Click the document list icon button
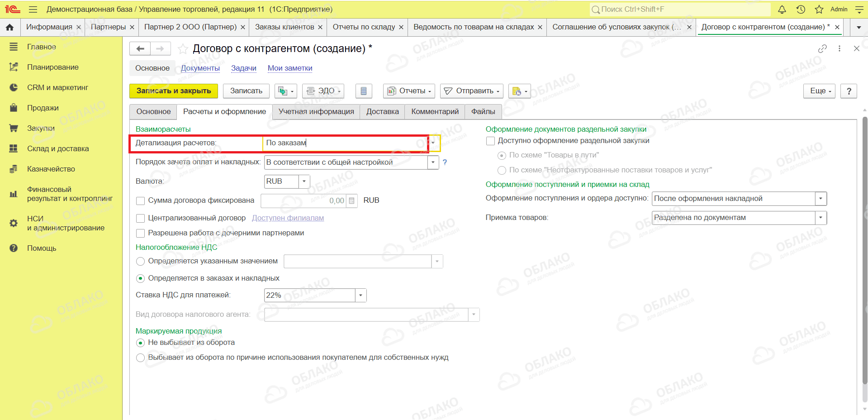The width and height of the screenshot is (868, 420). (x=363, y=91)
